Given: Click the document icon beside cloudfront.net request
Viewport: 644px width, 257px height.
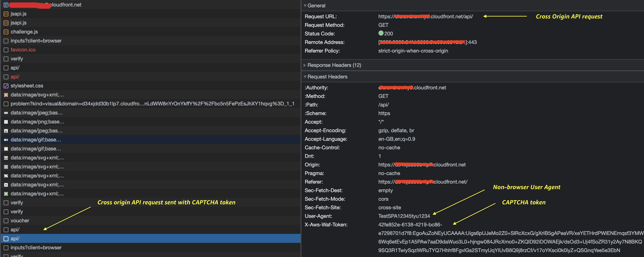Looking at the screenshot, I should pos(6,5).
